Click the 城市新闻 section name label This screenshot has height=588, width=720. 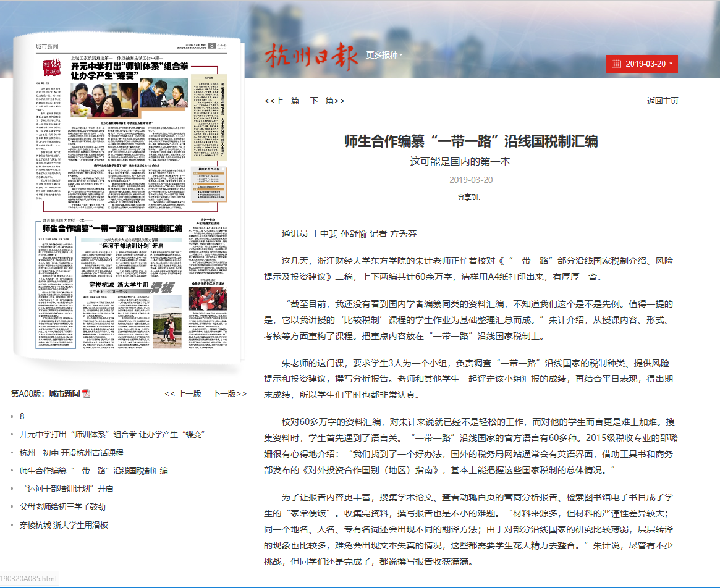pos(64,394)
